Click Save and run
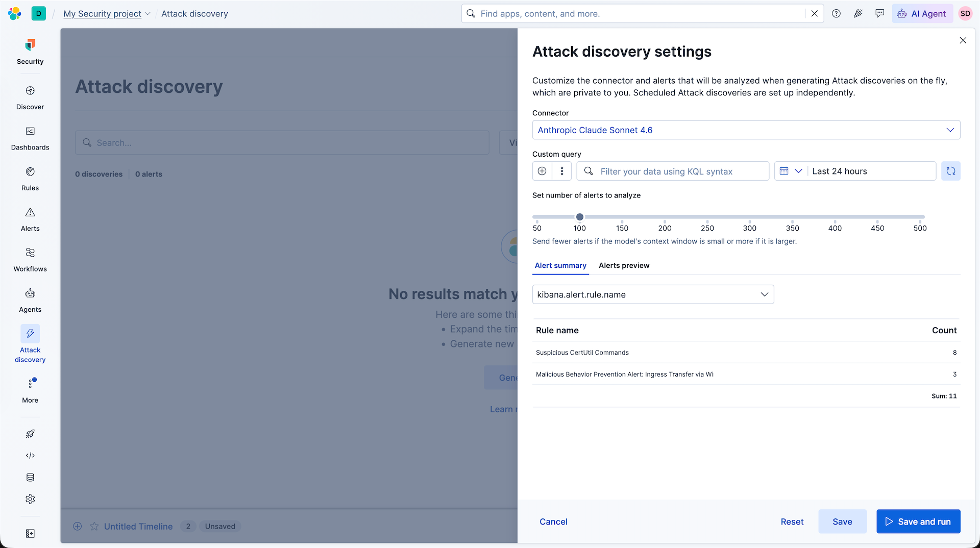Screen dimensions: 980x548 918,521
